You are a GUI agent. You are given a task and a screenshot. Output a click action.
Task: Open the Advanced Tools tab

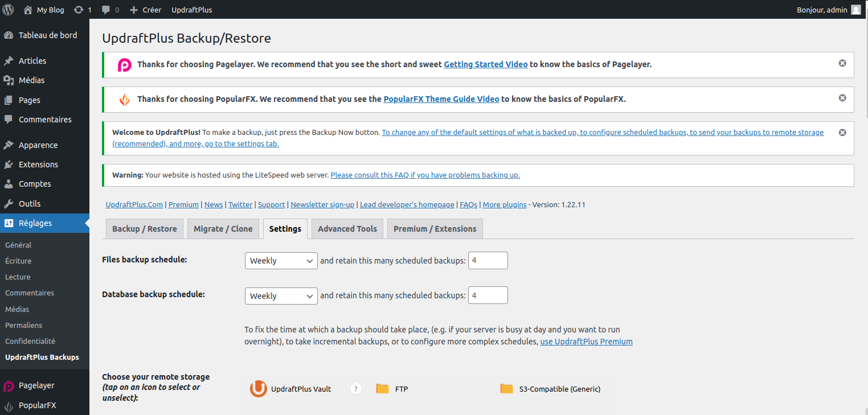347,229
